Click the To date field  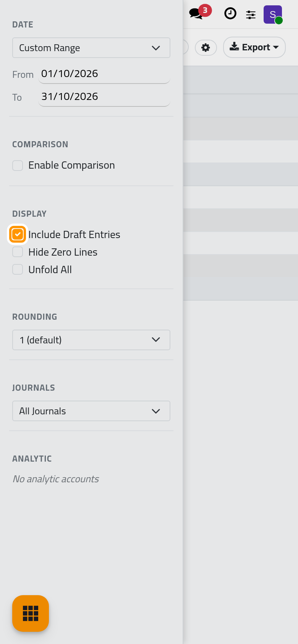pyautogui.click(x=104, y=97)
